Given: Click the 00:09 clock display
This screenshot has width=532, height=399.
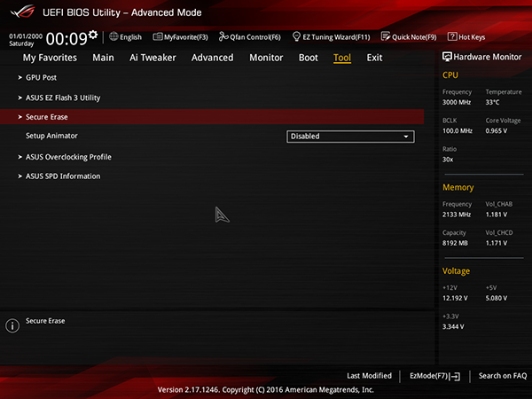Looking at the screenshot, I should click(66, 38).
